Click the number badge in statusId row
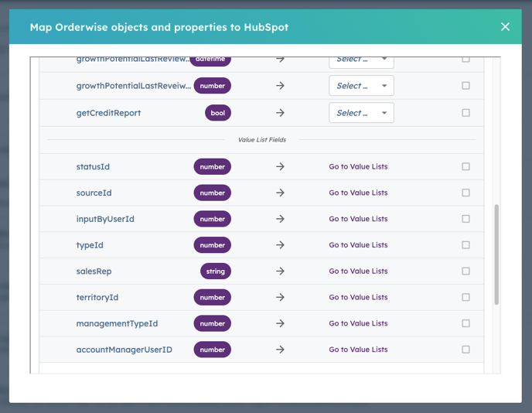532x413 pixels. (213, 166)
